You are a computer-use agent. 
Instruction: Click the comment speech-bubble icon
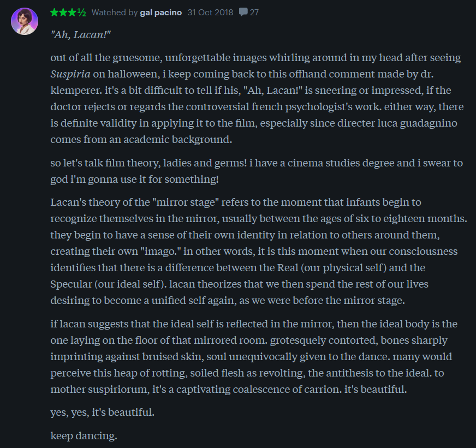pos(243,12)
